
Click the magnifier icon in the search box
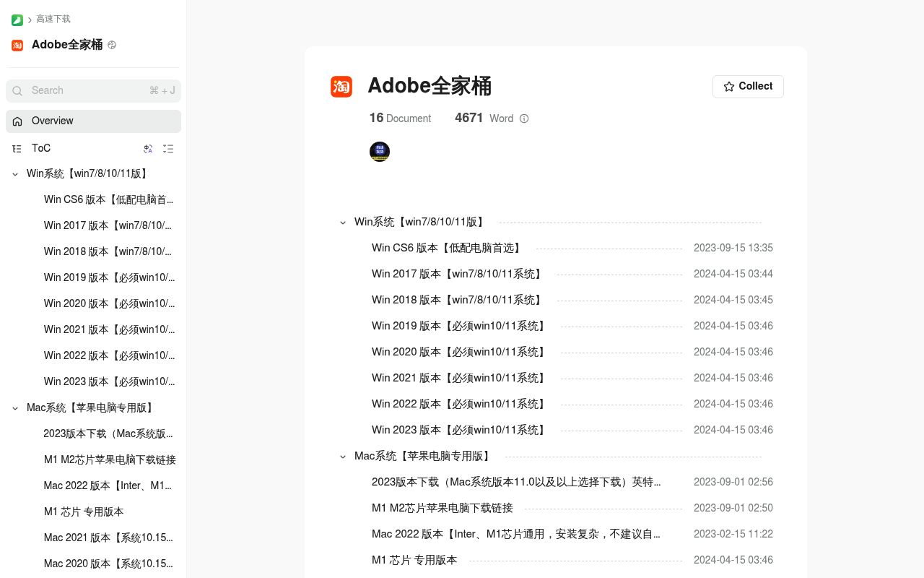(18, 91)
